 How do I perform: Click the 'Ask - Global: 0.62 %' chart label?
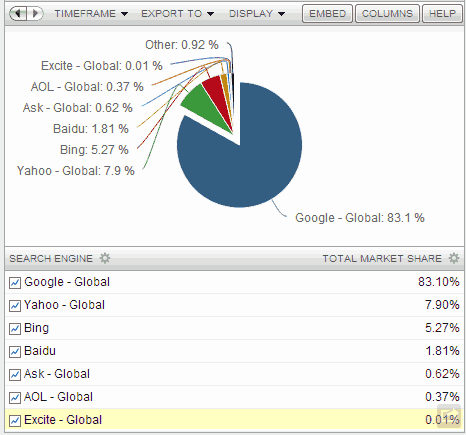click(x=78, y=108)
